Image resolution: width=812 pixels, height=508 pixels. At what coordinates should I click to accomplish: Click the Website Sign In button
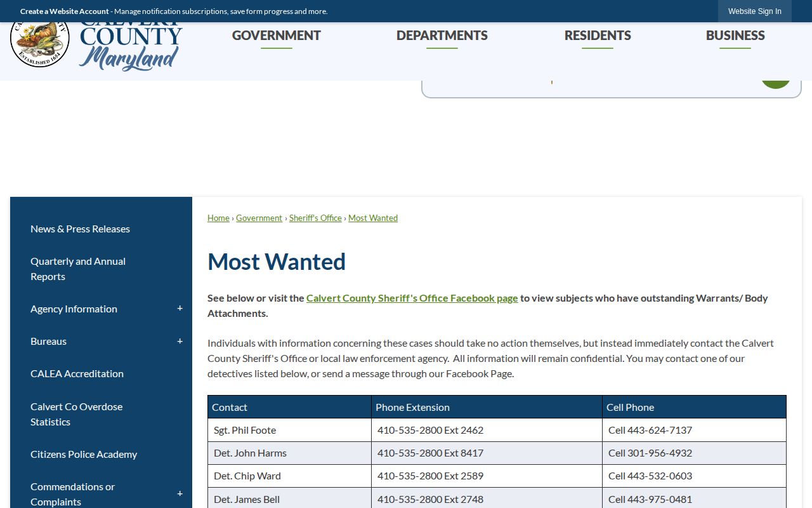[755, 11]
